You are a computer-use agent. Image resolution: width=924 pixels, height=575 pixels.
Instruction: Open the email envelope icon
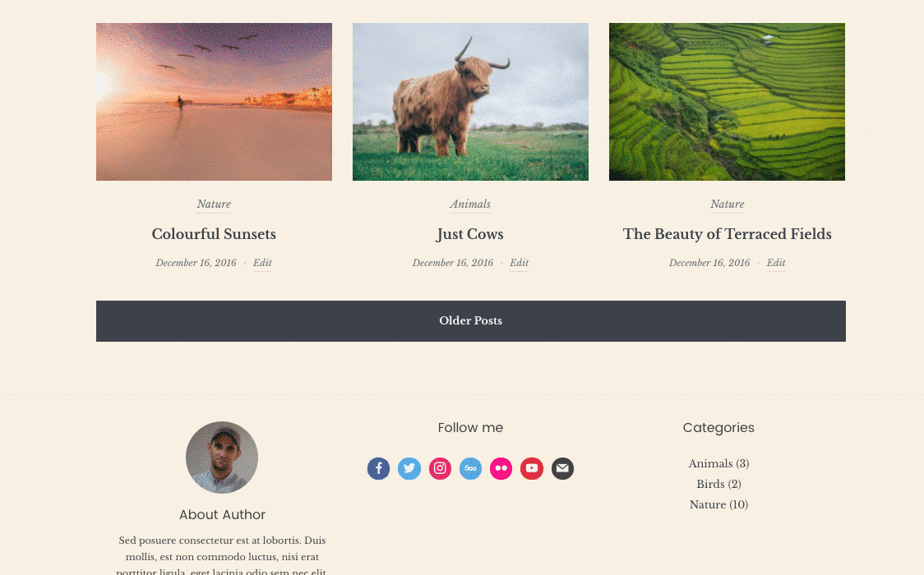(562, 468)
